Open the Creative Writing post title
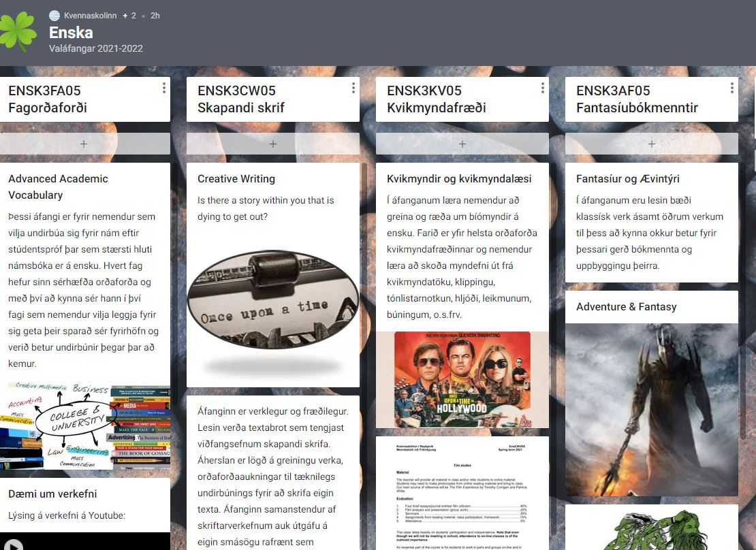This screenshot has width=756, height=550. pos(236,179)
